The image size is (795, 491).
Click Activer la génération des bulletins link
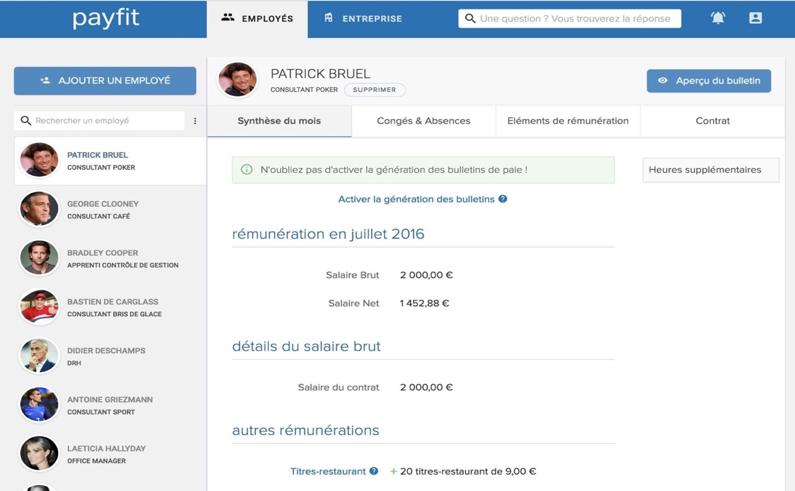point(416,199)
